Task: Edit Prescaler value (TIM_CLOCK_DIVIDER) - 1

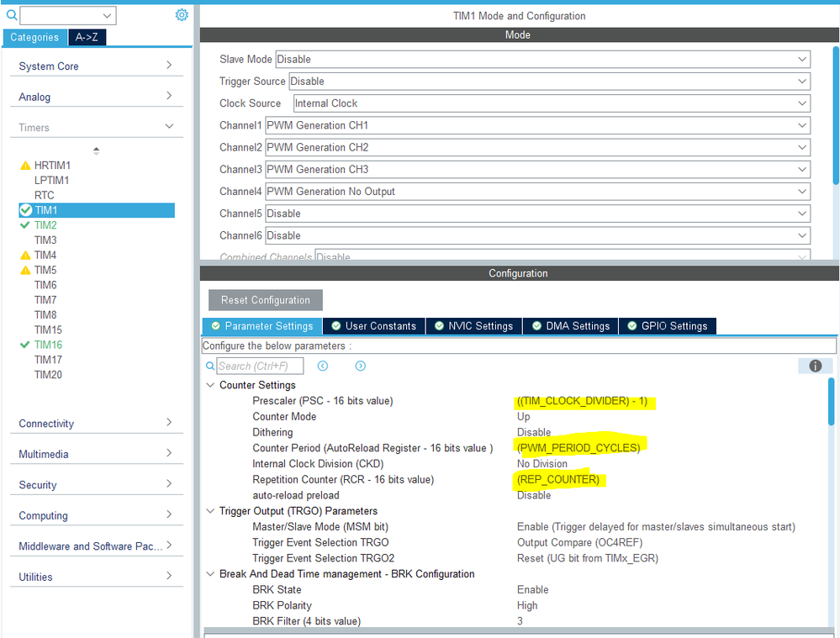Action: point(582,401)
